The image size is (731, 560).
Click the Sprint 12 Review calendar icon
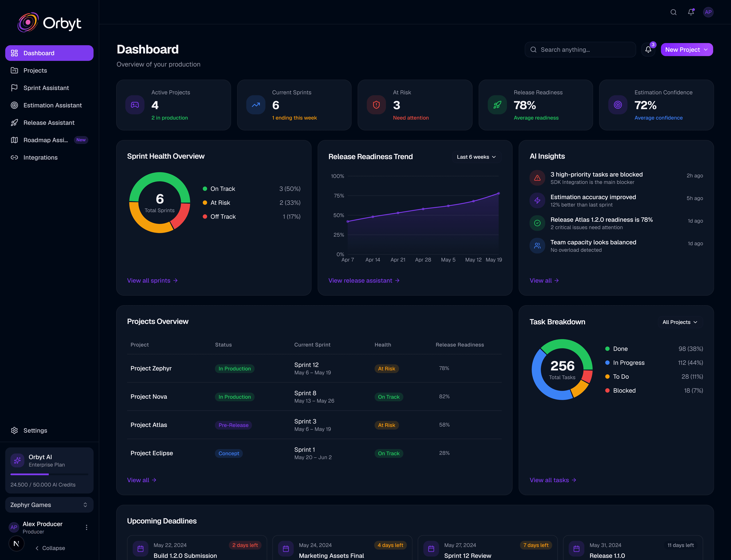click(431, 549)
